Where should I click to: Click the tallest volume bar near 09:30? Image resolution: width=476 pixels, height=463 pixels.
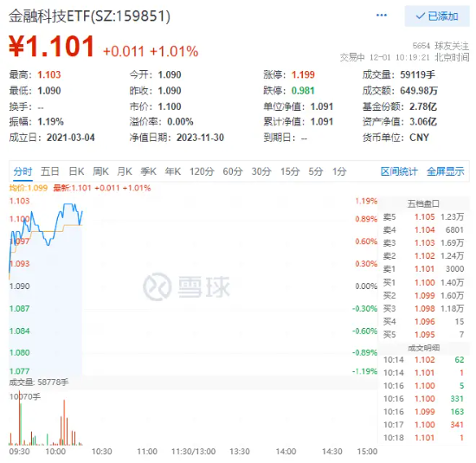(x=20, y=419)
